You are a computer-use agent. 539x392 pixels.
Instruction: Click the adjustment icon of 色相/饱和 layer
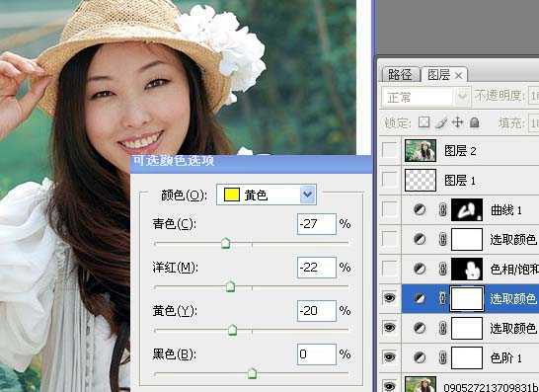[x=419, y=269]
